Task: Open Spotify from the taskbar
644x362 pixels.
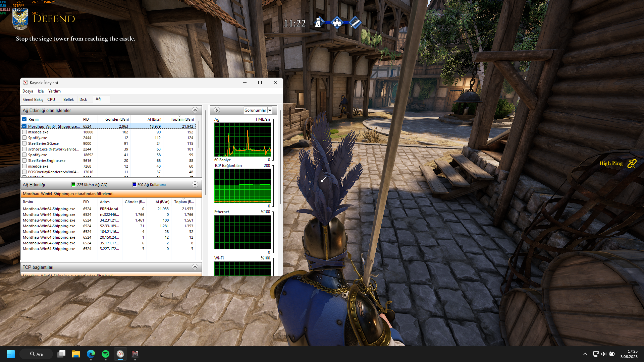Action: (x=105, y=354)
